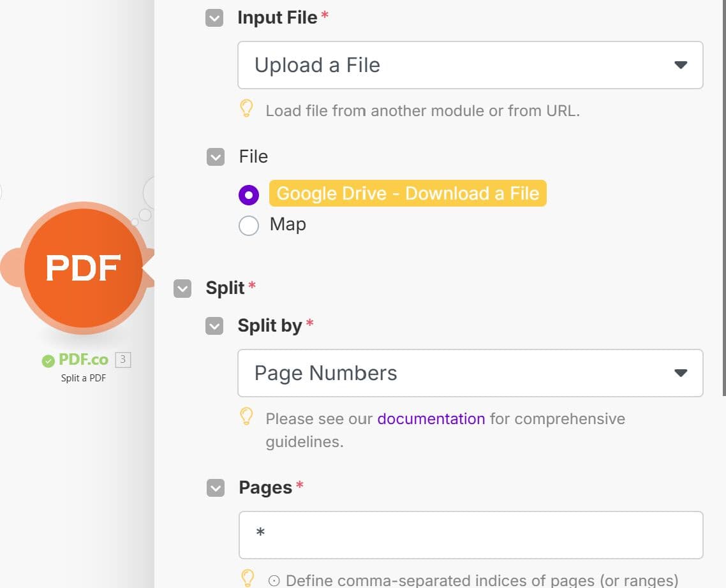Collapse the Input File section

click(214, 18)
